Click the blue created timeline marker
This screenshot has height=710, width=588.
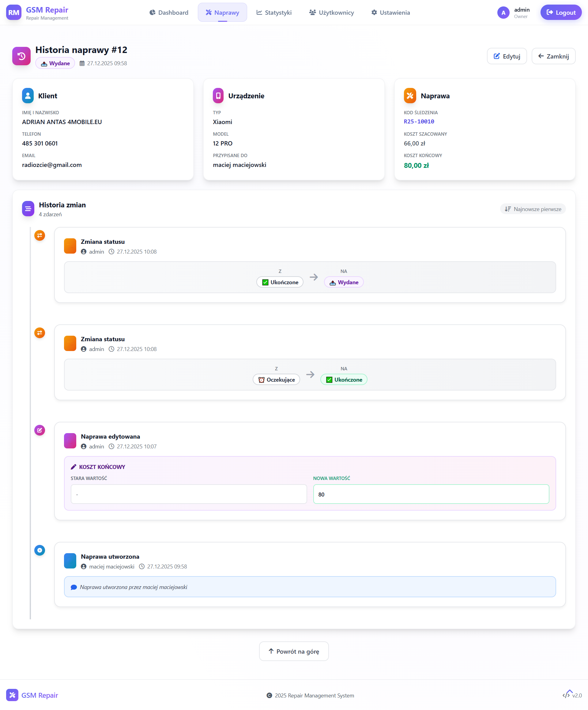(x=40, y=550)
